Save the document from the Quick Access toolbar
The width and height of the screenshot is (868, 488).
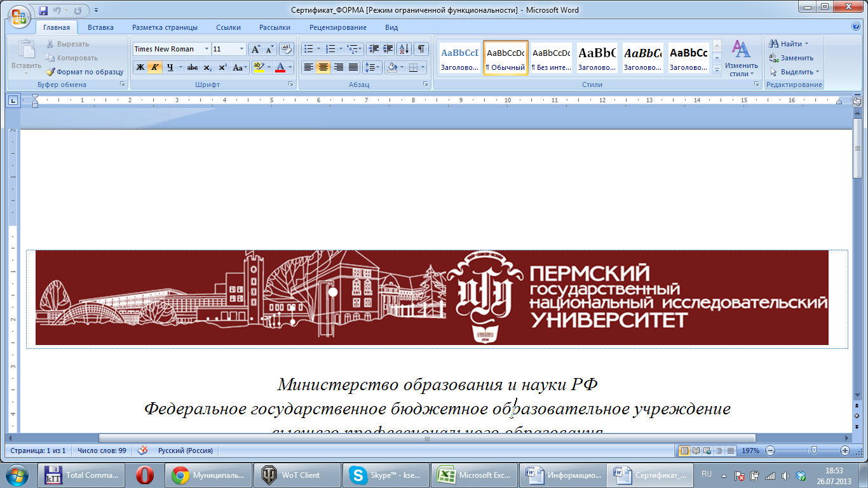click(x=43, y=11)
